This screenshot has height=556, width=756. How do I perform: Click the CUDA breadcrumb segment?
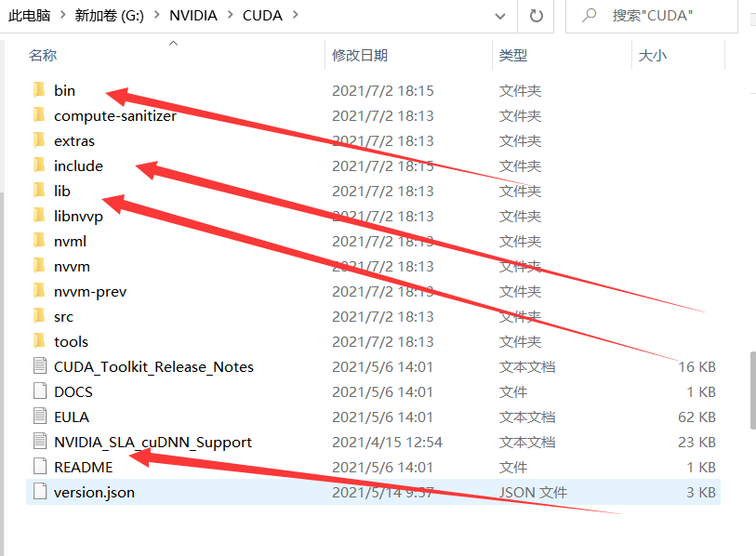pyautogui.click(x=262, y=16)
